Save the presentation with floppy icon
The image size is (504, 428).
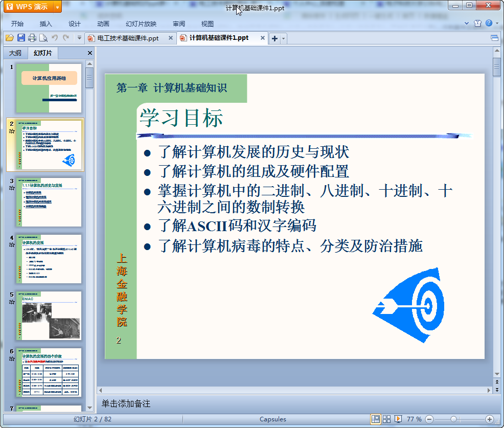[21, 38]
